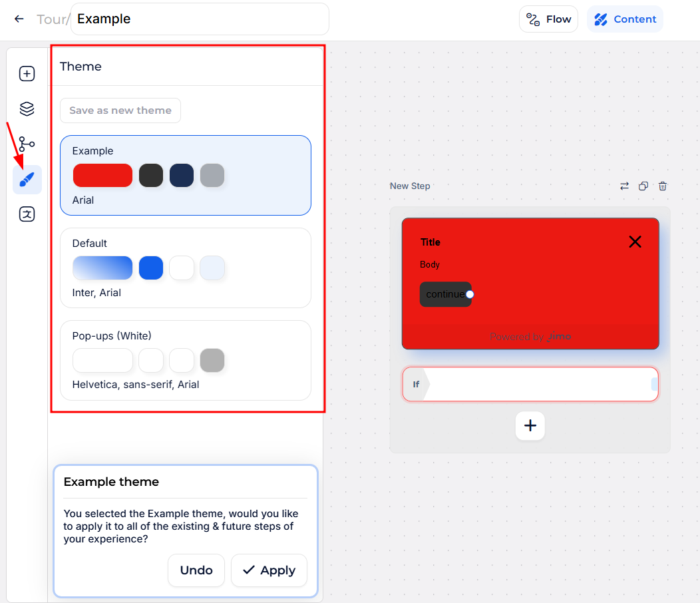The height and width of the screenshot is (603, 700).
Task: Add a step with the plus button
Action: [x=530, y=426]
